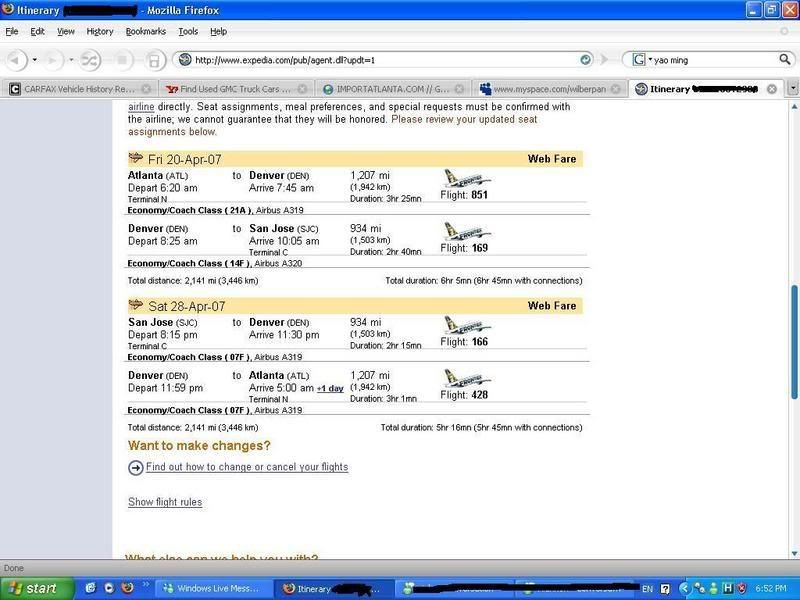Open the Tools menu
Viewport: 800px width, 600px height.
tap(188, 31)
